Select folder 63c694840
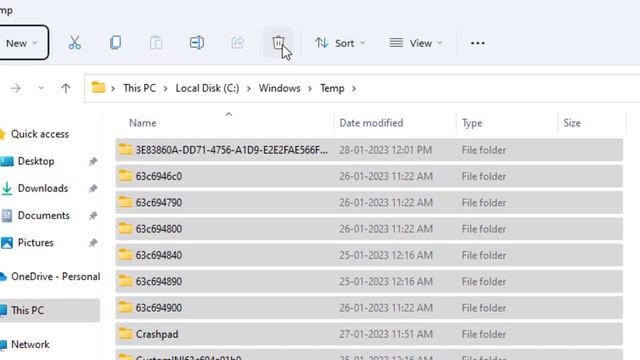The width and height of the screenshot is (640, 360). tap(369, 255)
